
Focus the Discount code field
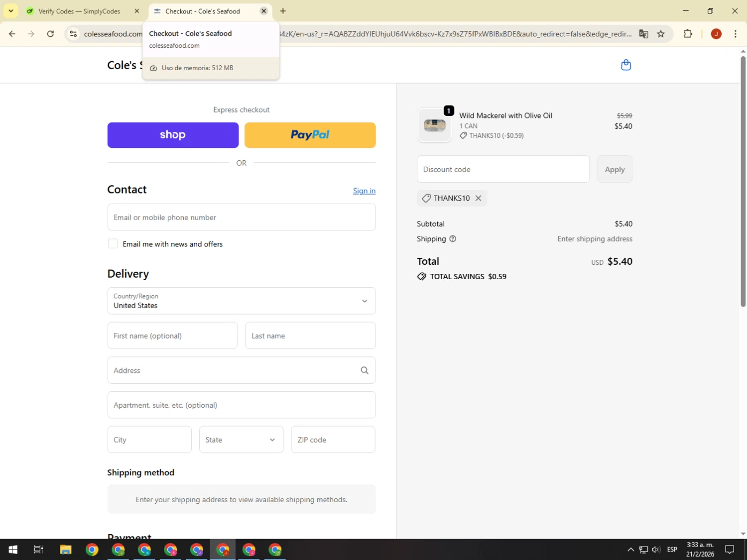[503, 169]
